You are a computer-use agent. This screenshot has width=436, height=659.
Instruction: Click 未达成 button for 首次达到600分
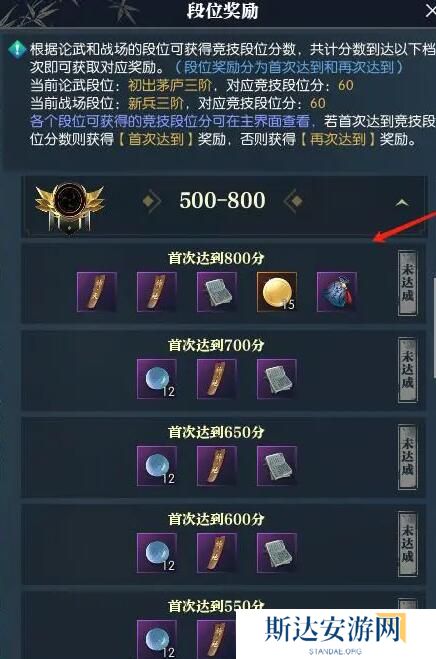point(407,544)
